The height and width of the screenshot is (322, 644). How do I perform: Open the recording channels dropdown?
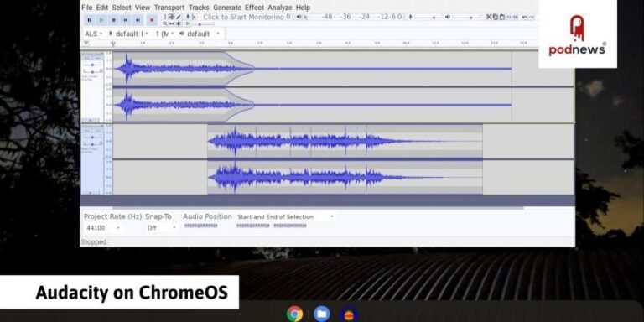pyautogui.click(x=164, y=34)
